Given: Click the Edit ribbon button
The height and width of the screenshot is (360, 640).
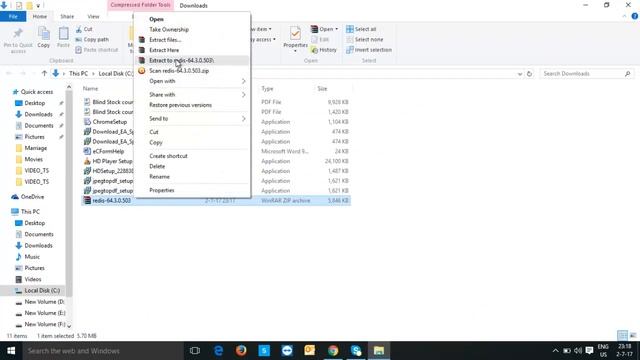Looking at the screenshot, I should pyautogui.click(x=320, y=40).
